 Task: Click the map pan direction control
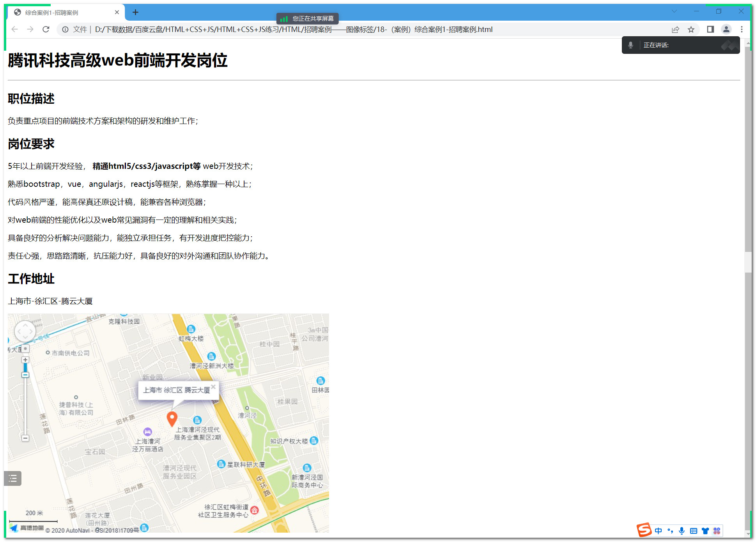coord(25,331)
